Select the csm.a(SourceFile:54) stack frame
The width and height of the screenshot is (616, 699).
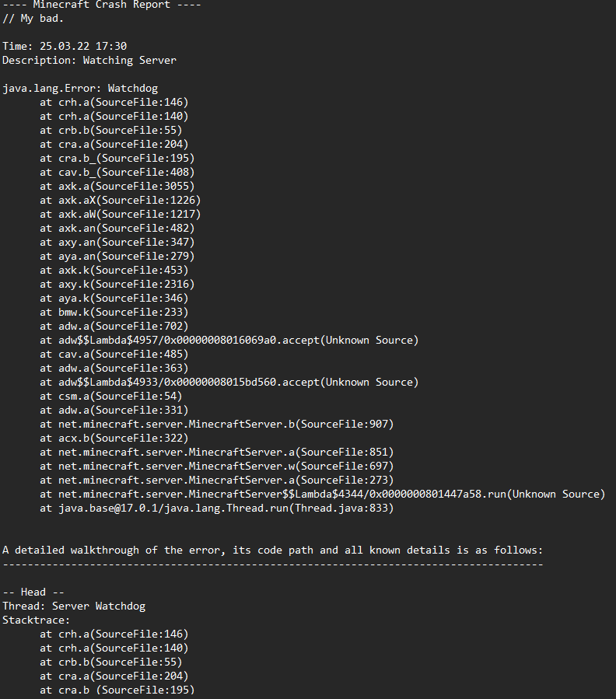click(x=110, y=397)
